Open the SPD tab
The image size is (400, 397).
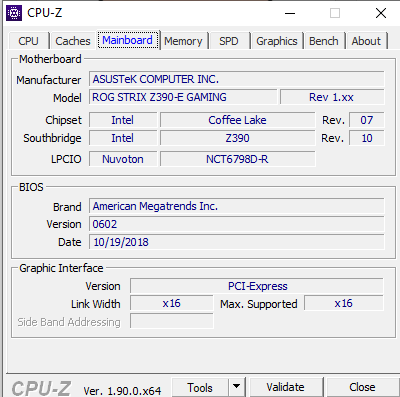229,41
